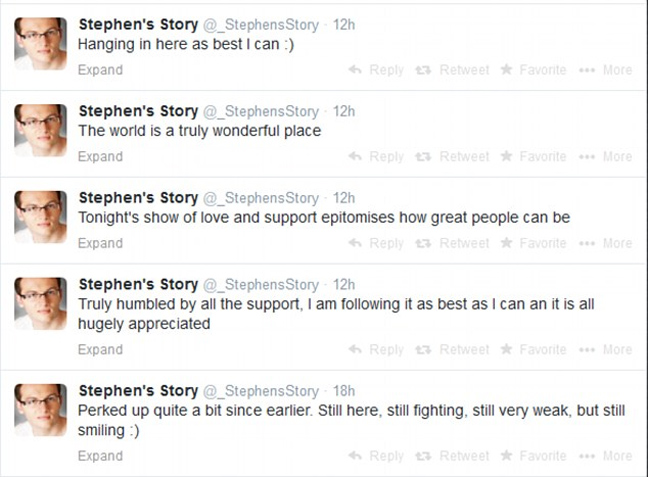This screenshot has width=648, height=477.
Task: Retweet the "Truly humbled by all the support" tweet
Action: tap(455, 350)
